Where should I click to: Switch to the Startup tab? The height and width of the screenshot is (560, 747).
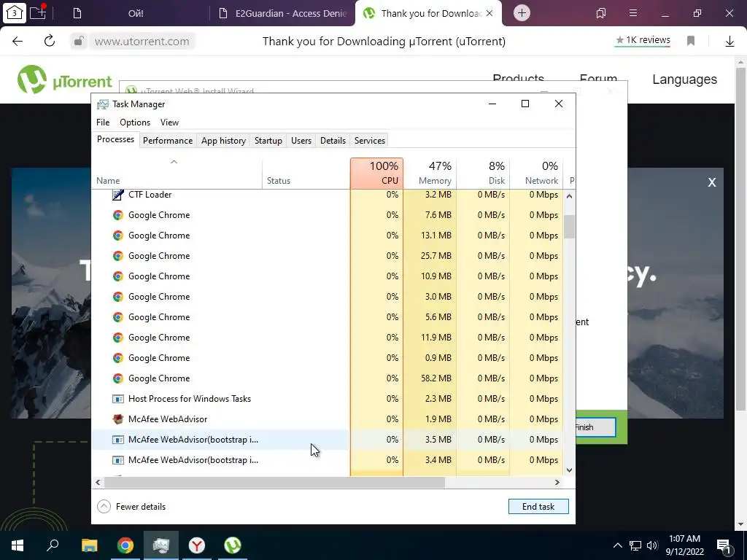coord(268,141)
